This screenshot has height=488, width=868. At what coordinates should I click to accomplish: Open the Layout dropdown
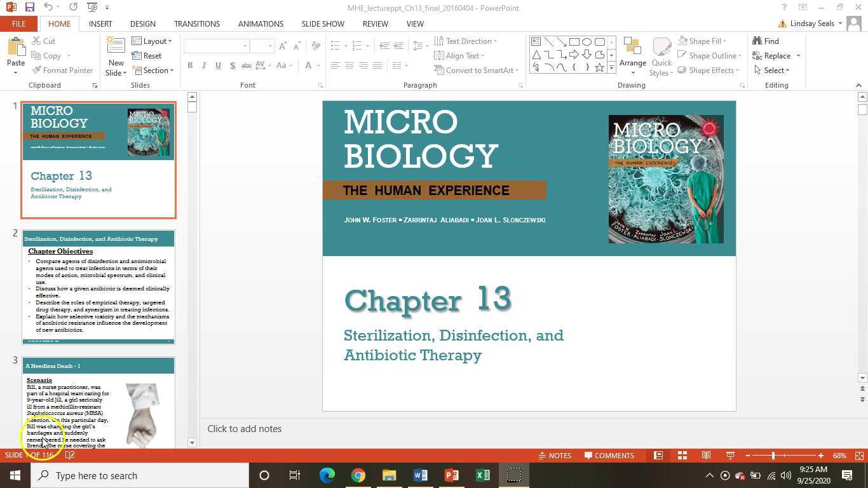[153, 41]
